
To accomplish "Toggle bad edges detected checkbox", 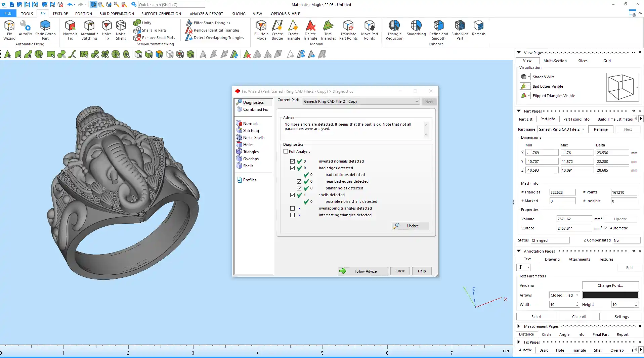I will [x=293, y=168].
